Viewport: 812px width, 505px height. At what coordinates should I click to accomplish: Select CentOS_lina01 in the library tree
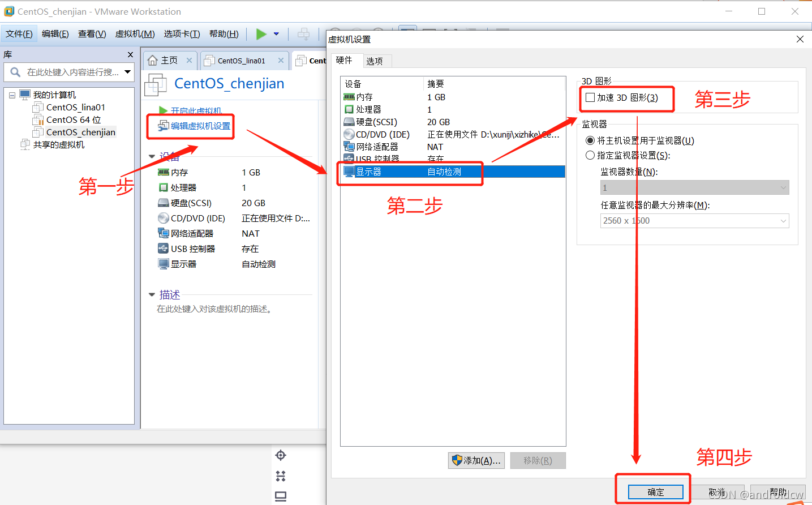point(75,108)
